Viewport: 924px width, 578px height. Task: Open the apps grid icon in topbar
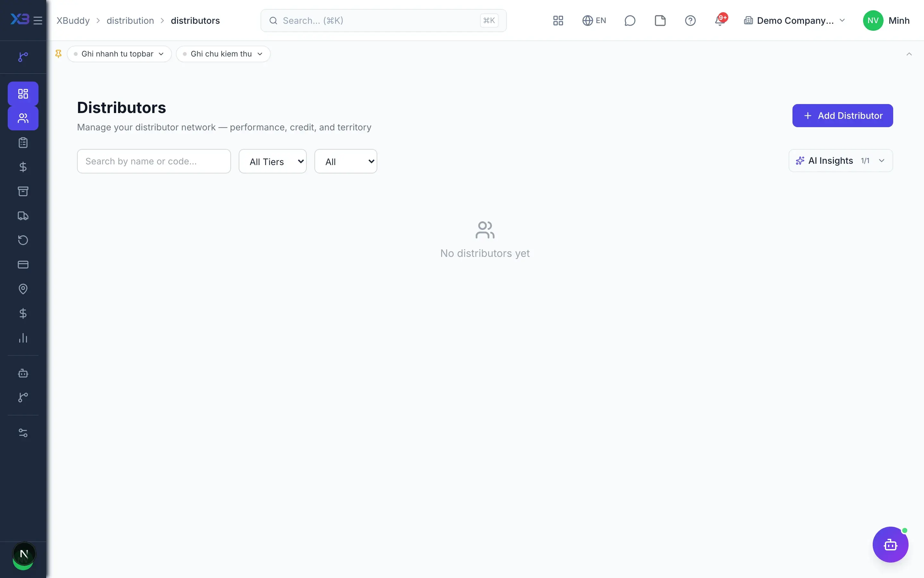click(x=558, y=20)
